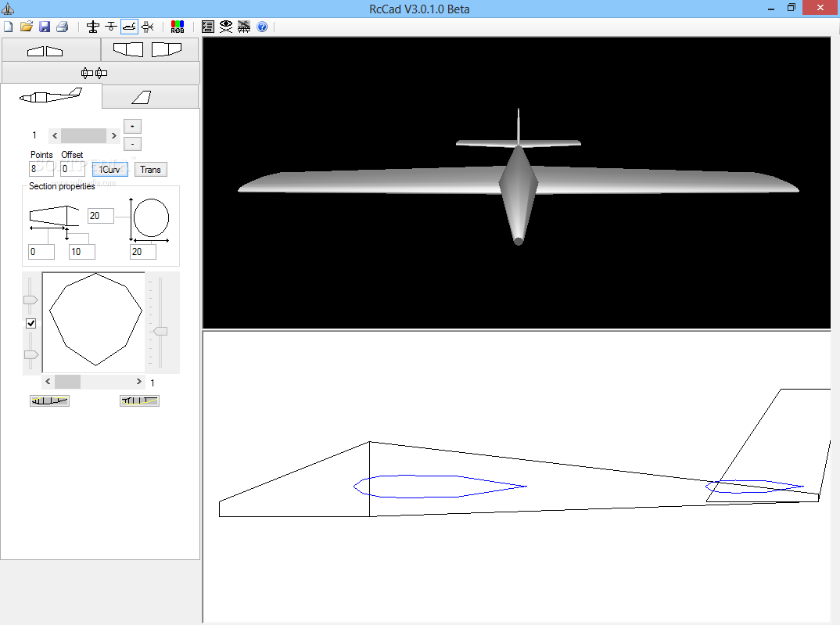The image size is (840, 625).
Task: Click the blue wing airfoil outline
Action: 440,487
